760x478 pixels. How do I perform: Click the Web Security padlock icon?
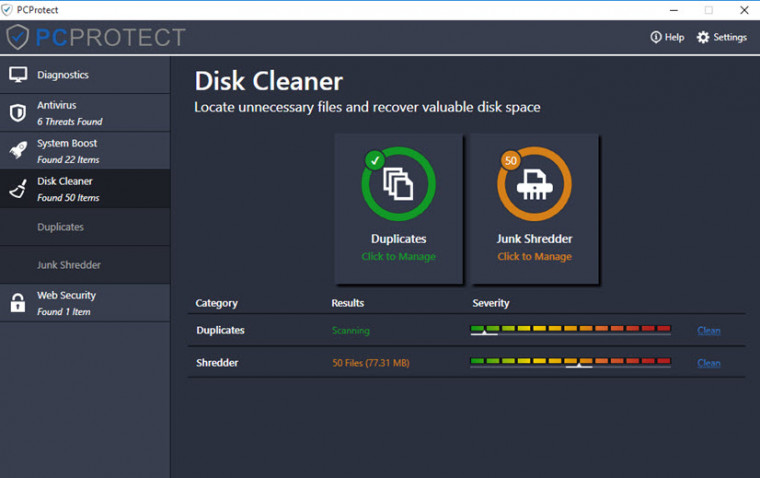point(18,303)
